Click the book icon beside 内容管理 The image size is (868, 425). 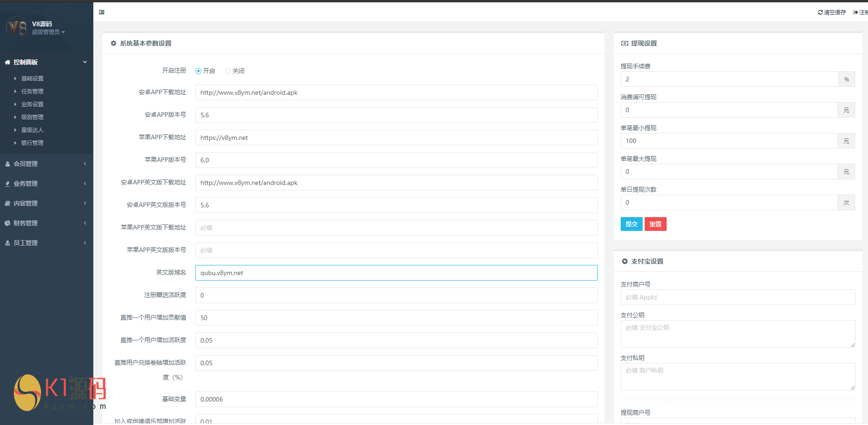[x=7, y=203]
